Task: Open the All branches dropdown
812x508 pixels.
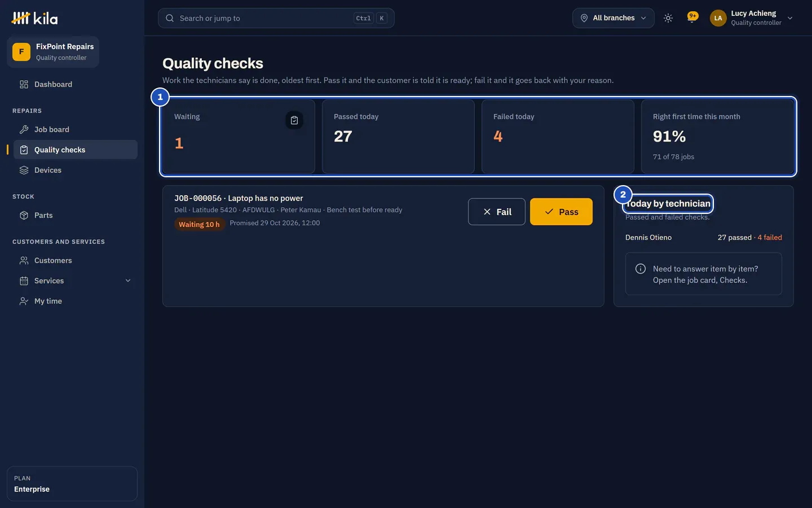Action: [x=614, y=18]
